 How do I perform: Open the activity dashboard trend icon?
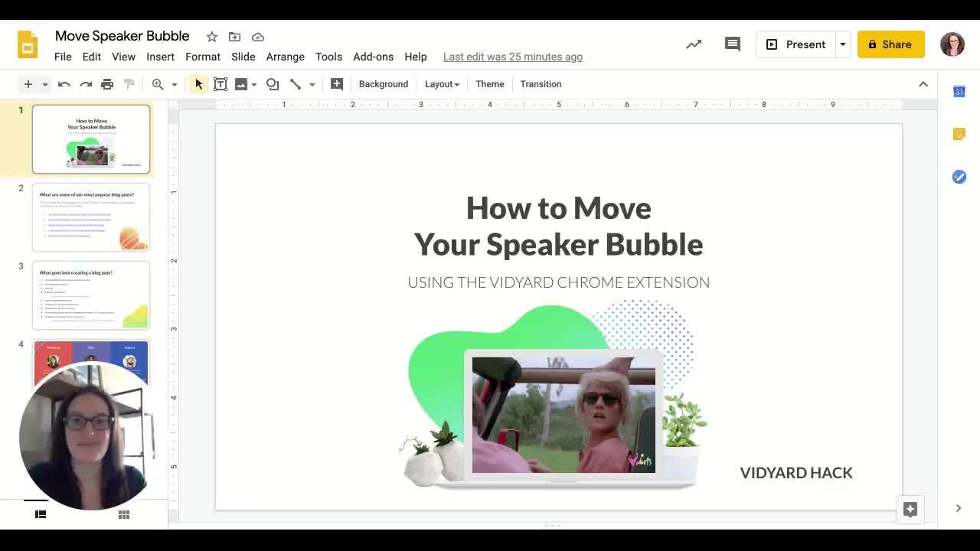pos(694,44)
